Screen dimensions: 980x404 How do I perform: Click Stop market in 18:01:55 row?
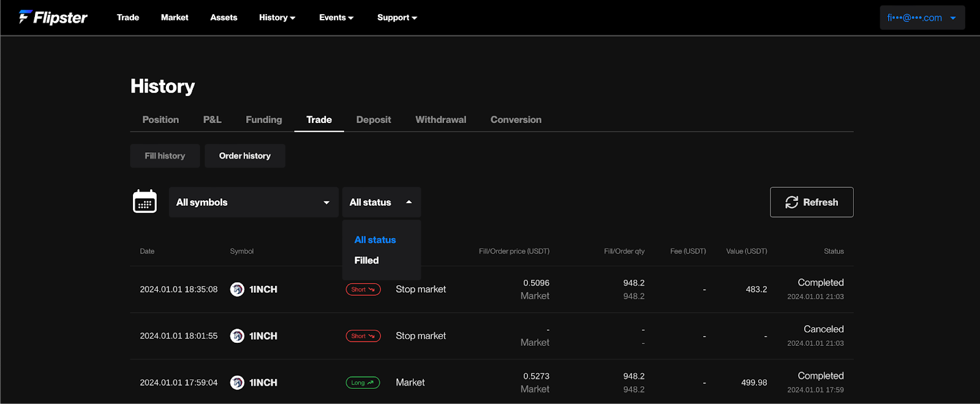tap(421, 335)
